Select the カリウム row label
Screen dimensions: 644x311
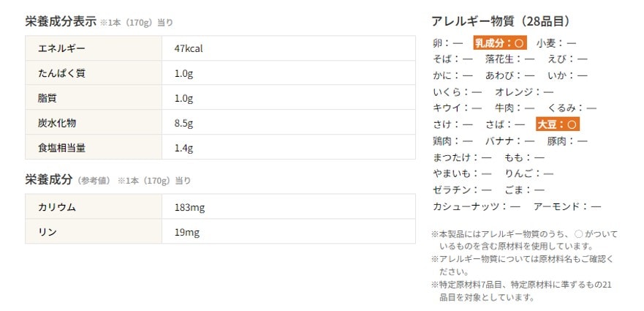[57, 207]
